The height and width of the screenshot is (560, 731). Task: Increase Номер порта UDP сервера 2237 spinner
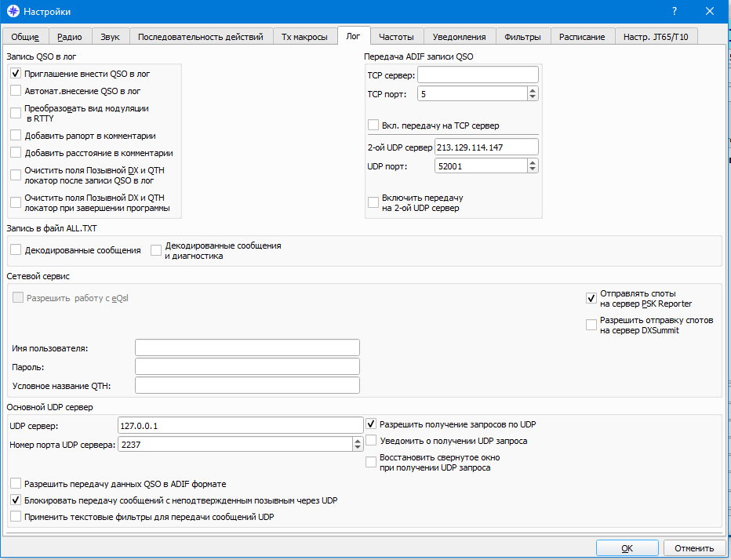[357, 441]
